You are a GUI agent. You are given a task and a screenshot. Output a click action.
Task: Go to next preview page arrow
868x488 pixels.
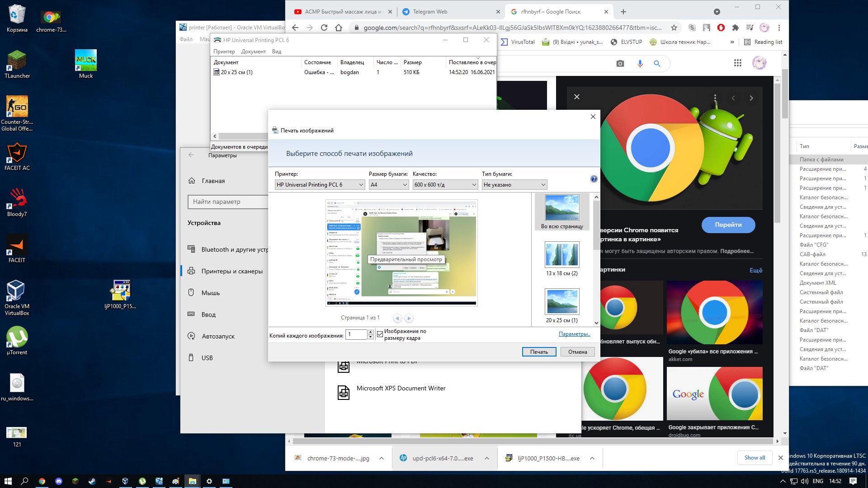409,318
